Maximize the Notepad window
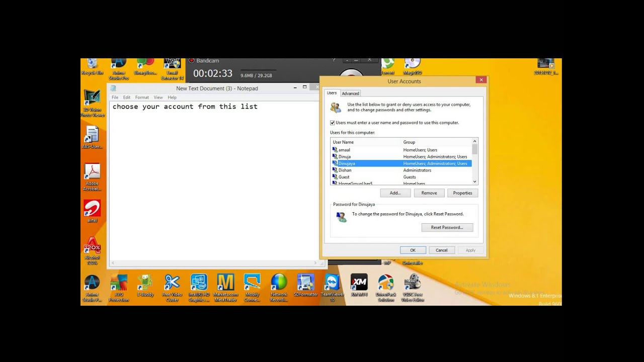The width and height of the screenshot is (644, 362). click(x=305, y=87)
